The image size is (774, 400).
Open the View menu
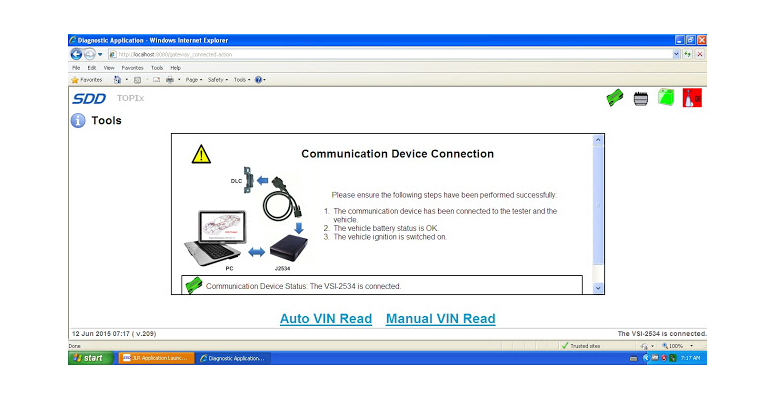coord(109,68)
